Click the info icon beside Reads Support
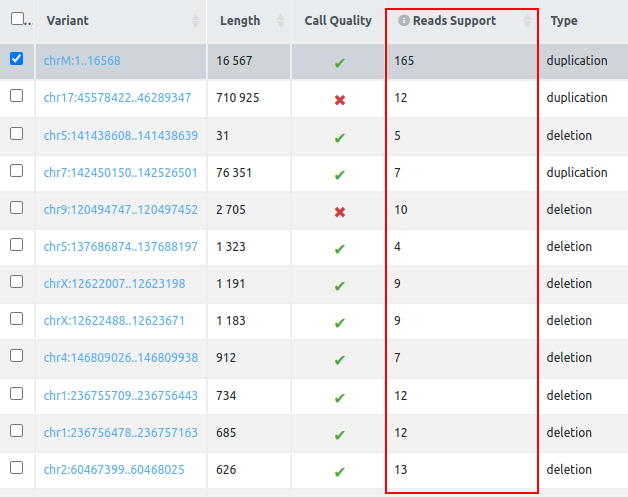The width and height of the screenshot is (628, 497). [404, 21]
